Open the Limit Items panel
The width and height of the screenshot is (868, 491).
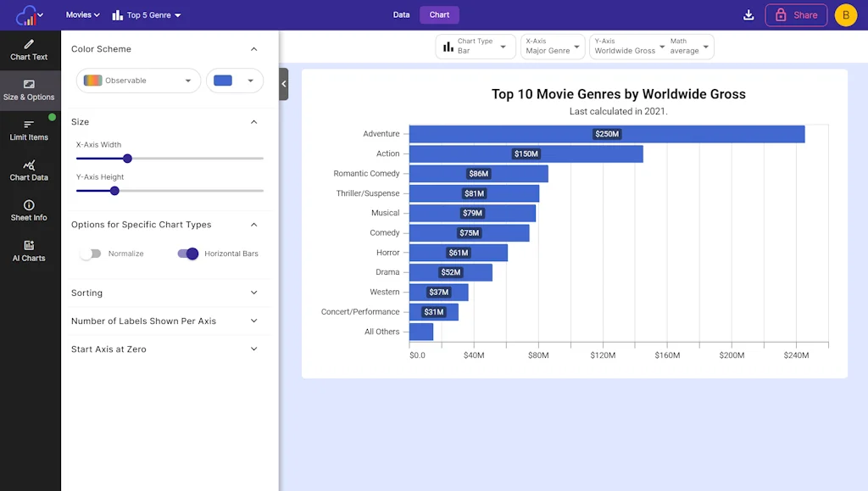pyautogui.click(x=29, y=130)
